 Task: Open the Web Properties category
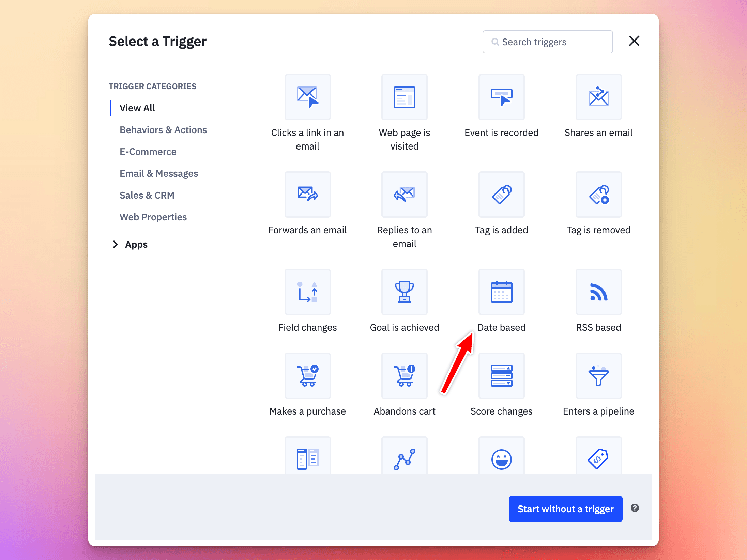tap(153, 217)
